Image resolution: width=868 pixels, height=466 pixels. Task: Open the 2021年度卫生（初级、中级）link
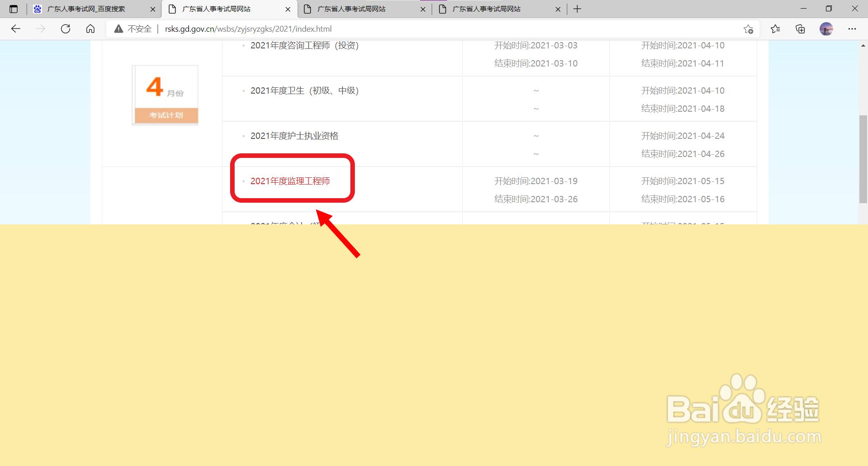(x=304, y=90)
